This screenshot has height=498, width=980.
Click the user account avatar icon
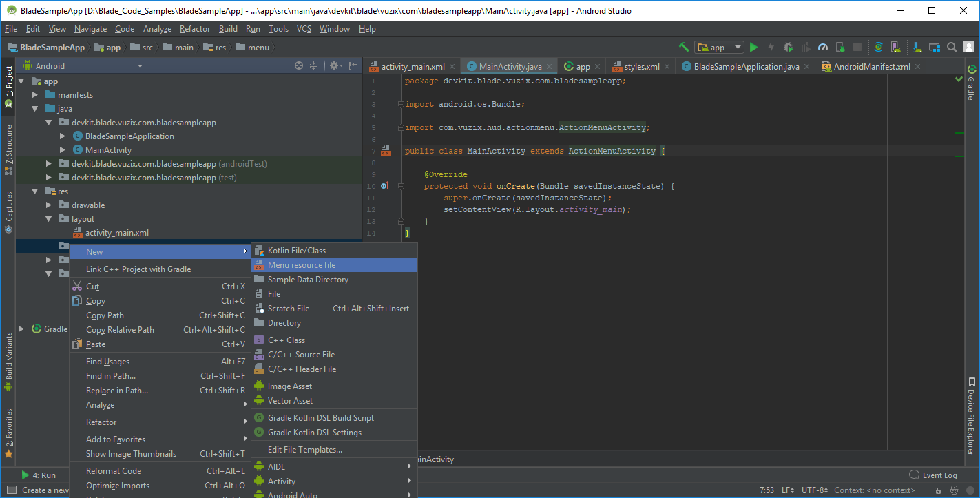pos(969,47)
